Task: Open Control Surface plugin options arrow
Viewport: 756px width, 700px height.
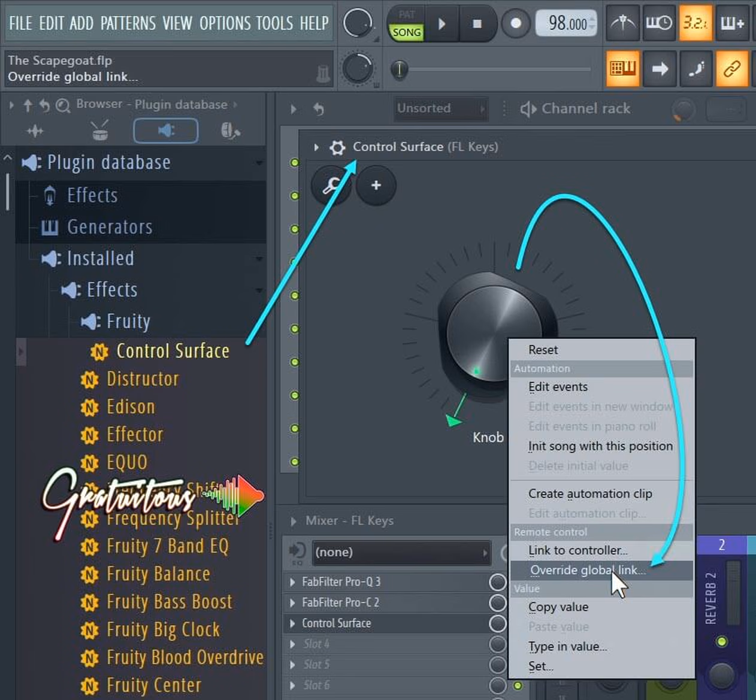Action: point(316,147)
